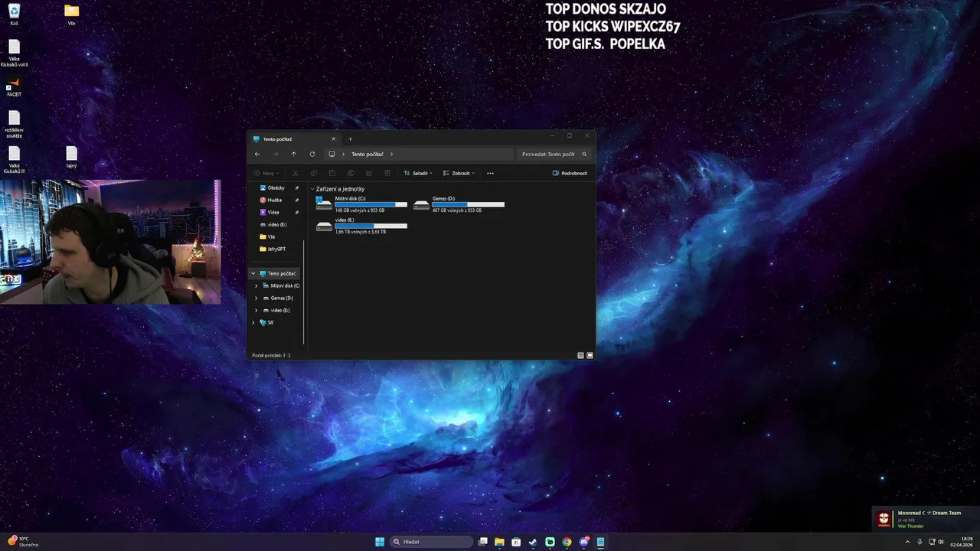This screenshot has height=551, width=980.
Task: Open the Windows Start menu
Action: coord(380,542)
